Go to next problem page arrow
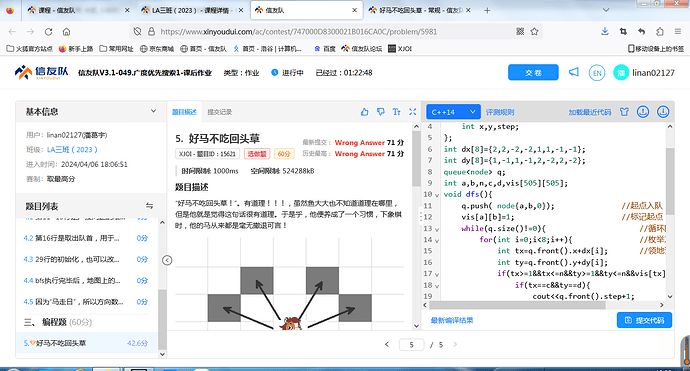690x371 pixels. (455, 345)
